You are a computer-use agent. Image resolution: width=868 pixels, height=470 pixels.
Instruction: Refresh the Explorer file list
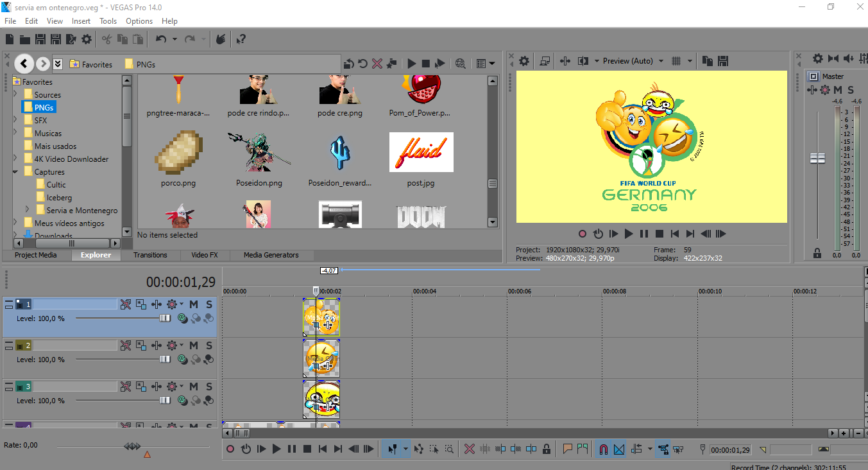[362, 64]
